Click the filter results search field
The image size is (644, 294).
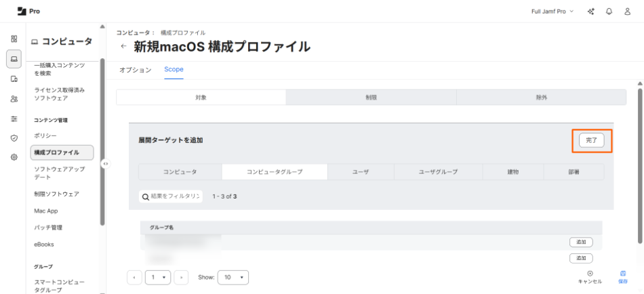[171, 196]
